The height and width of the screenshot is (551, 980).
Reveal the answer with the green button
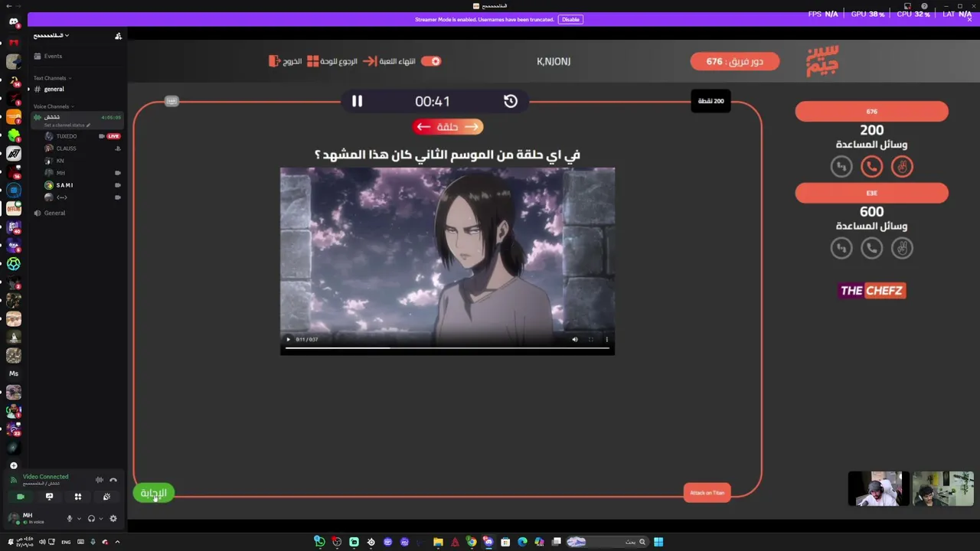[x=154, y=493]
